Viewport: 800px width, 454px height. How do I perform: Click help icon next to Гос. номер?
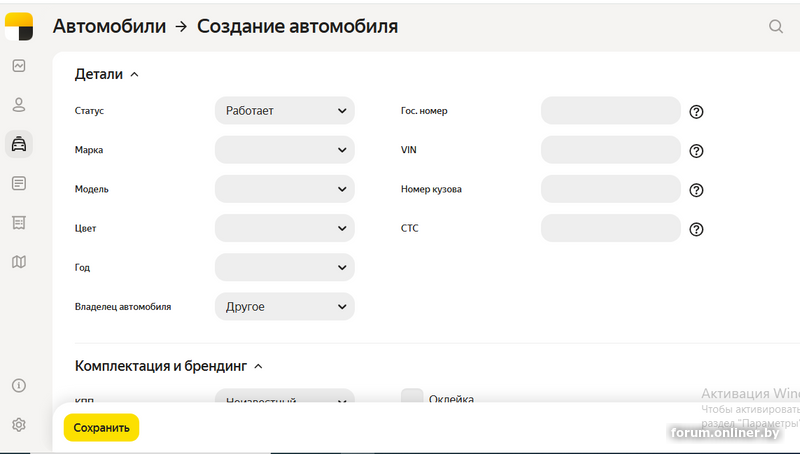tap(697, 112)
